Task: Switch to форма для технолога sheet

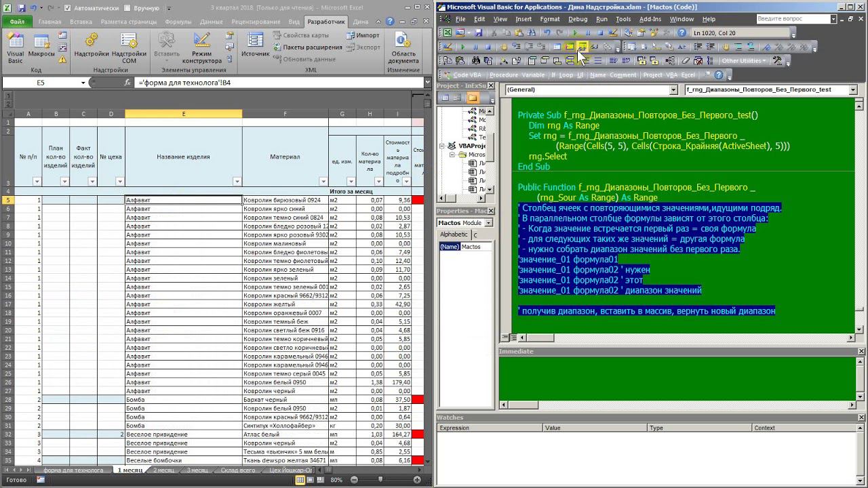Action: [x=73, y=470]
